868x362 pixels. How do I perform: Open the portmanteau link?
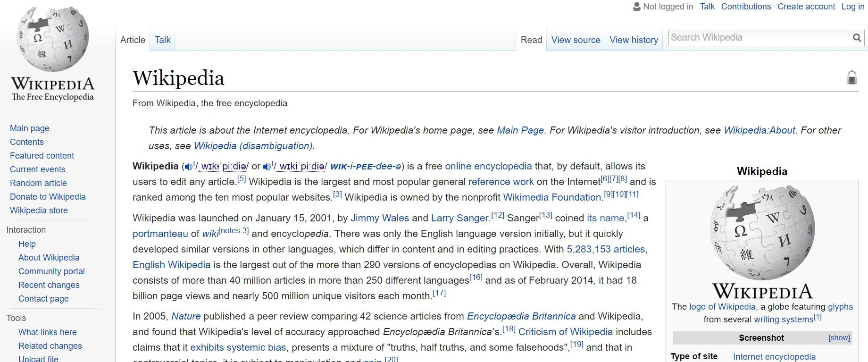pyautogui.click(x=160, y=234)
